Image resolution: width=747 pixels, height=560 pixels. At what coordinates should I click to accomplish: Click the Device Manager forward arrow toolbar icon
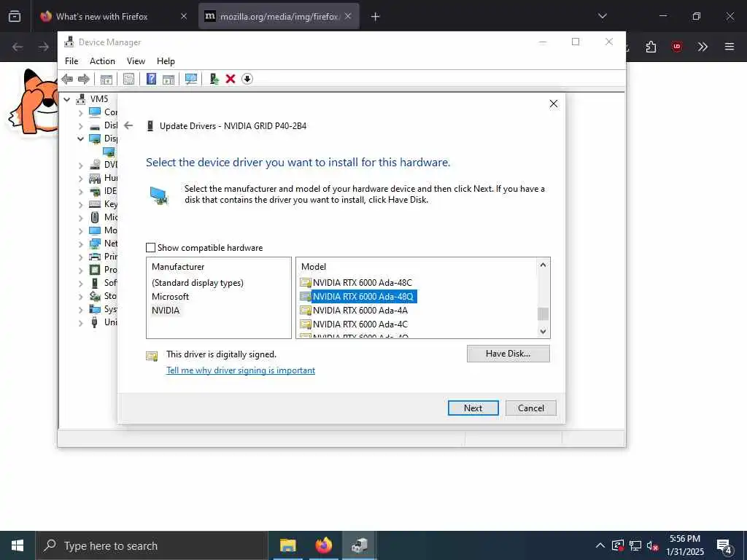(x=84, y=79)
